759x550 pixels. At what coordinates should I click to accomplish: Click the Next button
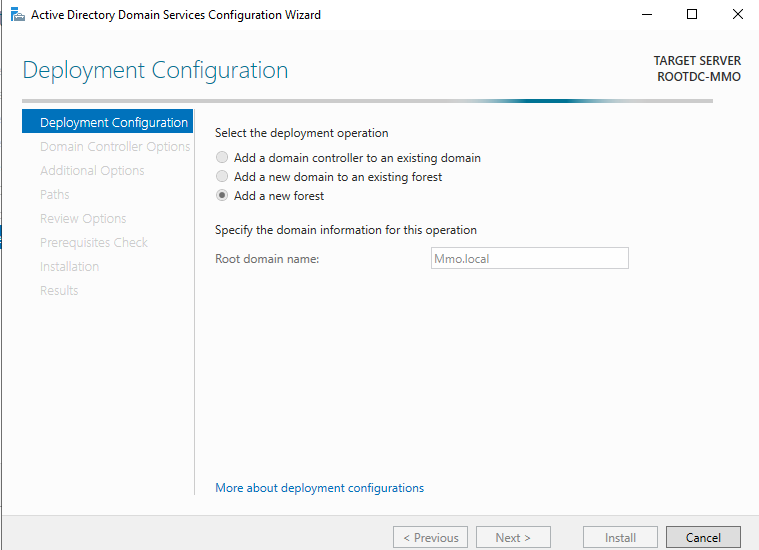click(x=513, y=537)
